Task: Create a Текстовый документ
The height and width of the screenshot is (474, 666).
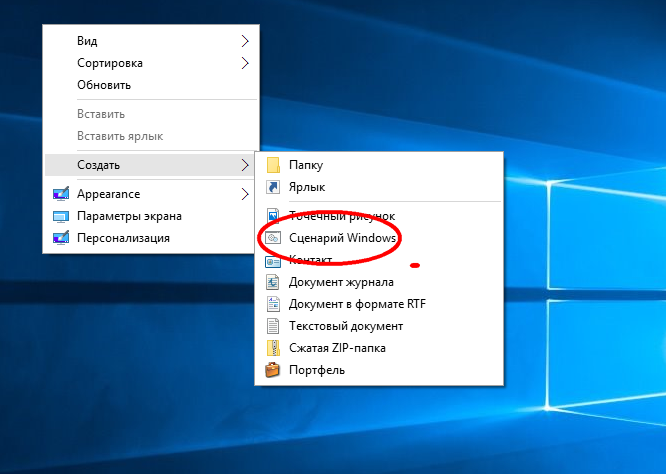Action: 379,326
